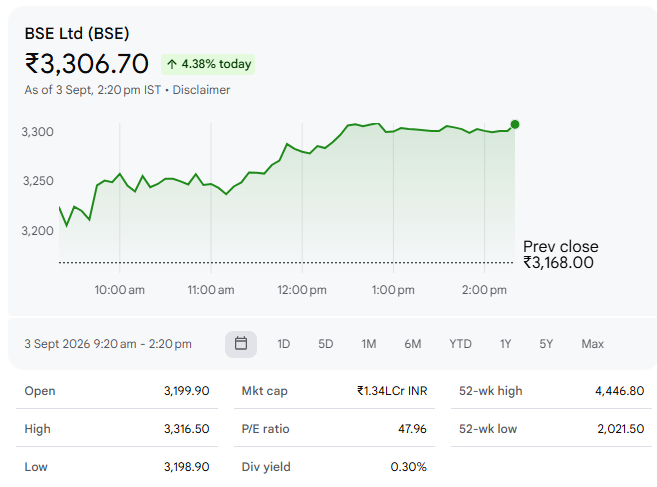Show the 1Y price history

(505, 344)
